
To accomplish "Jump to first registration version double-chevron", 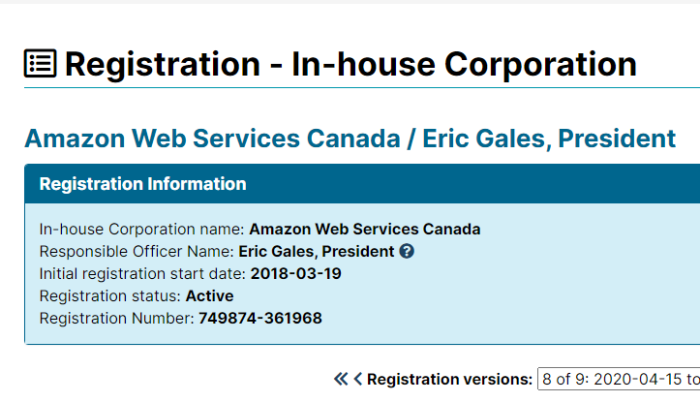I will click(x=341, y=379).
